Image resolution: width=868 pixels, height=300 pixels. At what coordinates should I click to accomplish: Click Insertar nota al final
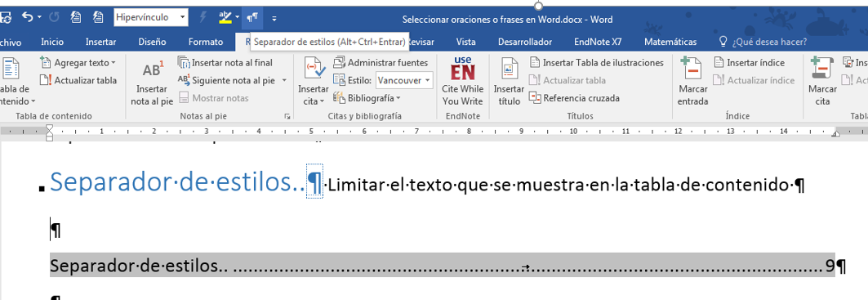(225, 63)
